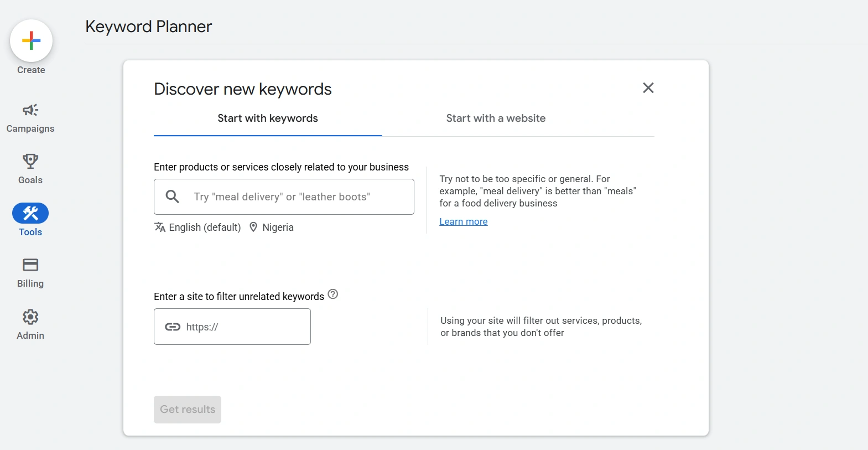Change the English (default) language setting
The height and width of the screenshot is (450, 868).
(x=205, y=227)
